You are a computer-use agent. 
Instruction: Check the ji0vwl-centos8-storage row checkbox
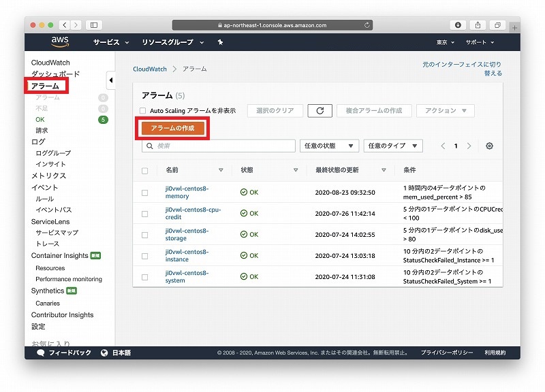(144, 235)
